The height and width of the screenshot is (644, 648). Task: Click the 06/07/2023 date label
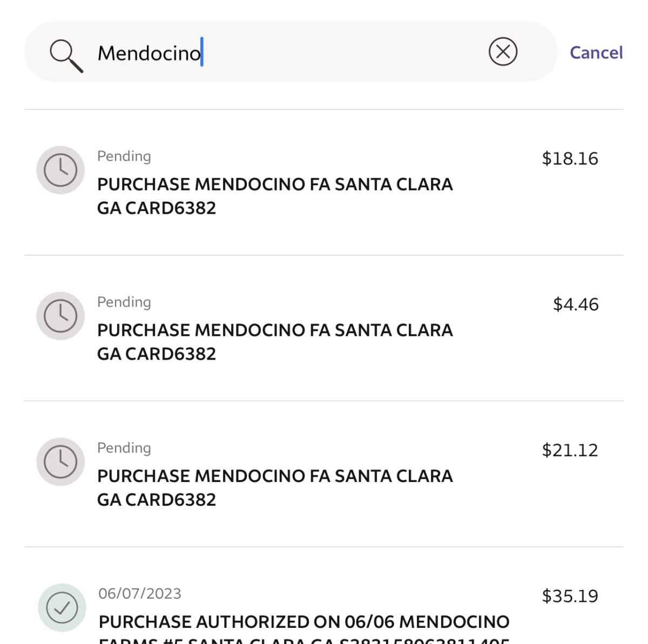(x=140, y=593)
